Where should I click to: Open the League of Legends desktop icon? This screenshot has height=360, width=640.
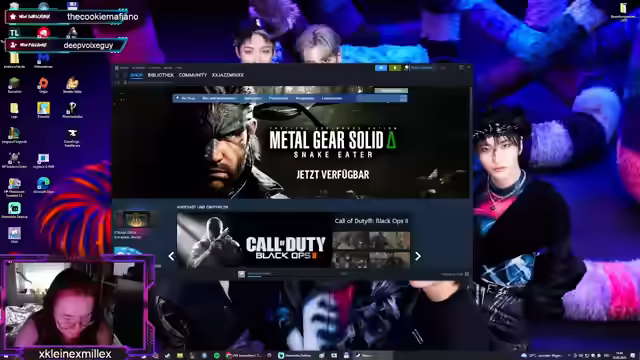click(14, 135)
